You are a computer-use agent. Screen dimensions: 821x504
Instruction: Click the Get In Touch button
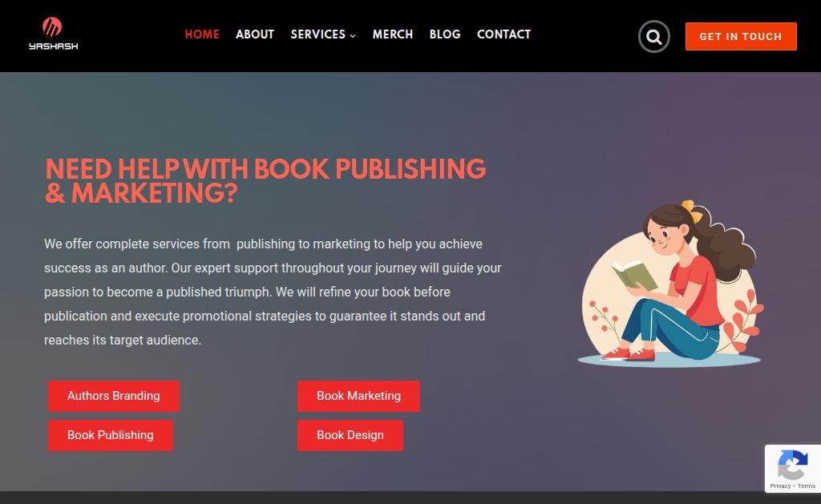[x=741, y=37]
